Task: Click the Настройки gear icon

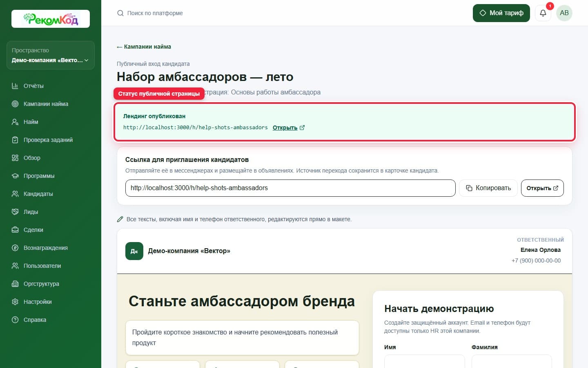Action: [x=15, y=302]
